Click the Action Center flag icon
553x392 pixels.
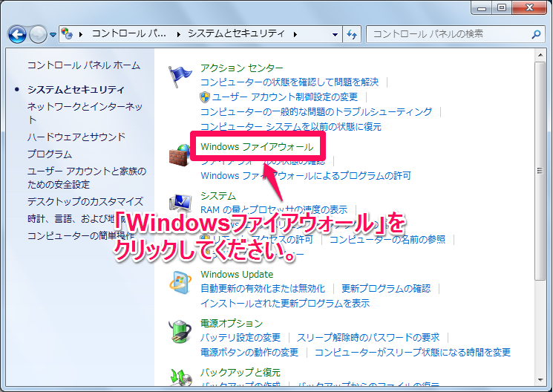click(180, 76)
